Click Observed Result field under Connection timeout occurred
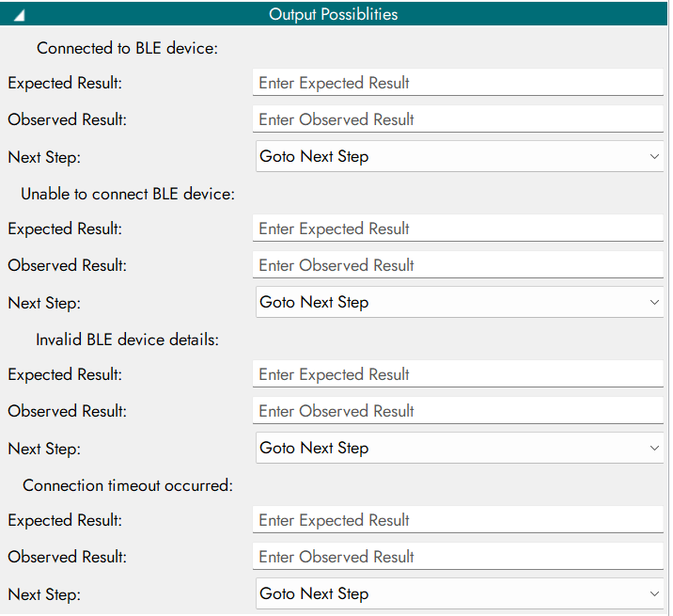This screenshot has width=673, height=616. tap(459, 557)
